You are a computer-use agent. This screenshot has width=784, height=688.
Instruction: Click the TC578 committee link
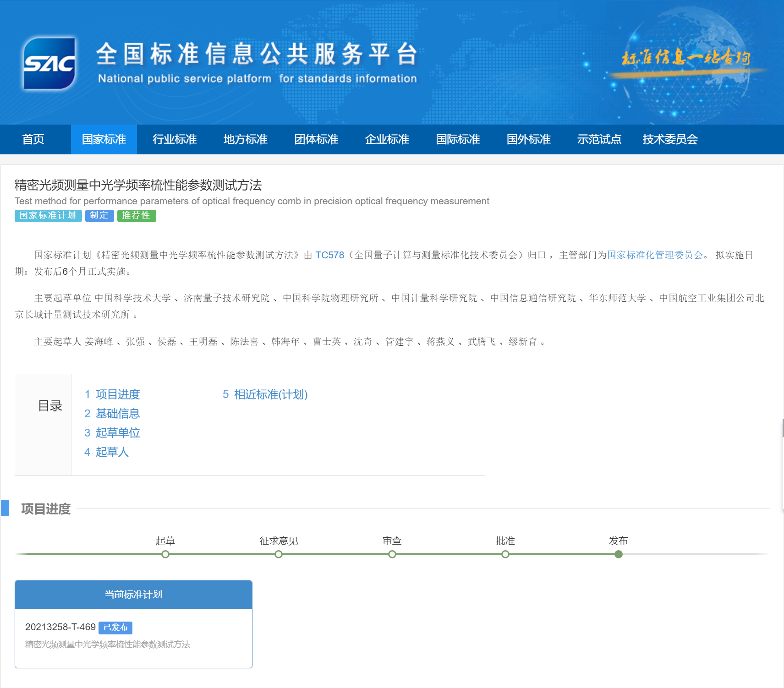tap(329, 255)
